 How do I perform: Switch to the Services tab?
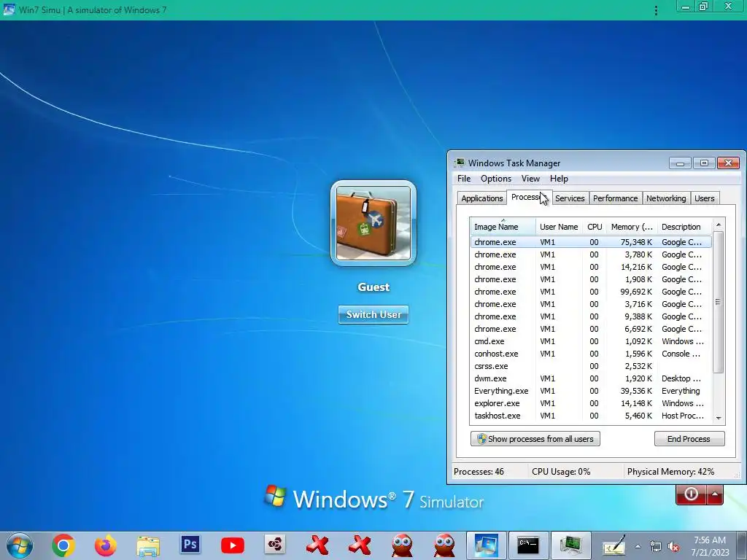[x=570, y=198]
